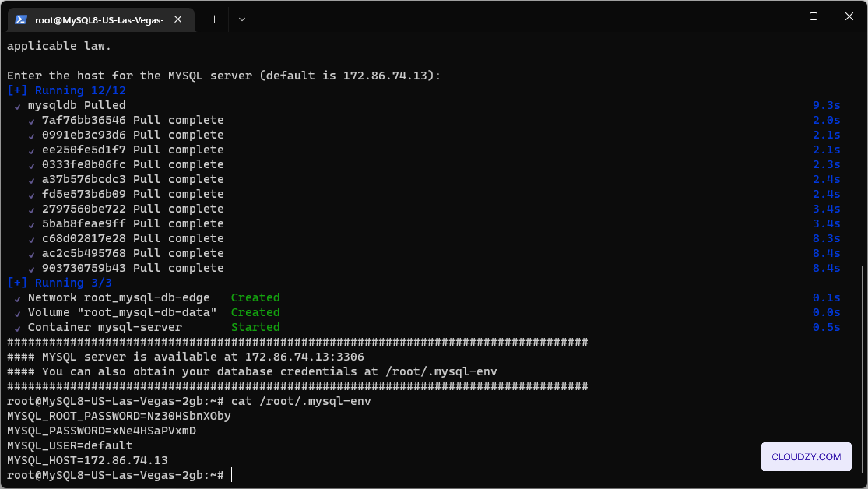
Task: Click the 'MYSQL_HOST=172.86.74.13' line
Action: 88,461
